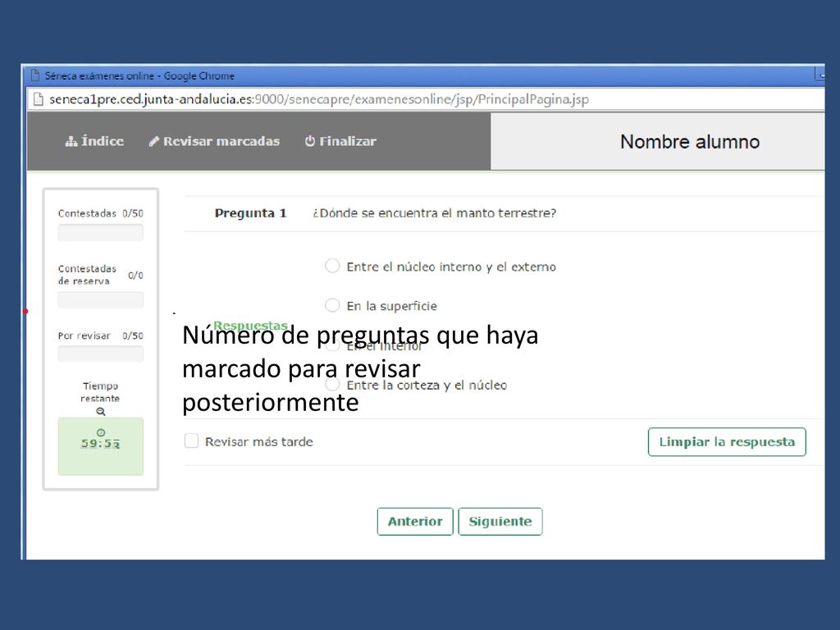Click the Respuestas label

coord(251,325)
